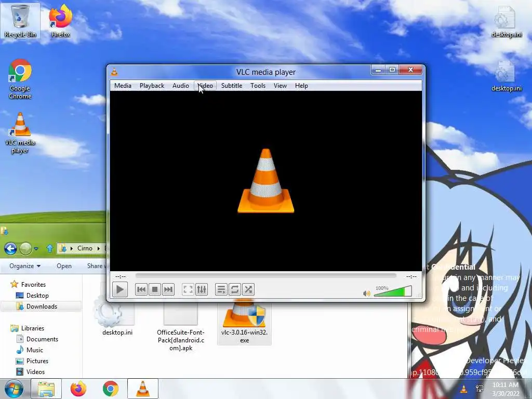Open VLC View menu
This screenshot has height=399, width=532.
pyautogui.click(x=280, y=86)
